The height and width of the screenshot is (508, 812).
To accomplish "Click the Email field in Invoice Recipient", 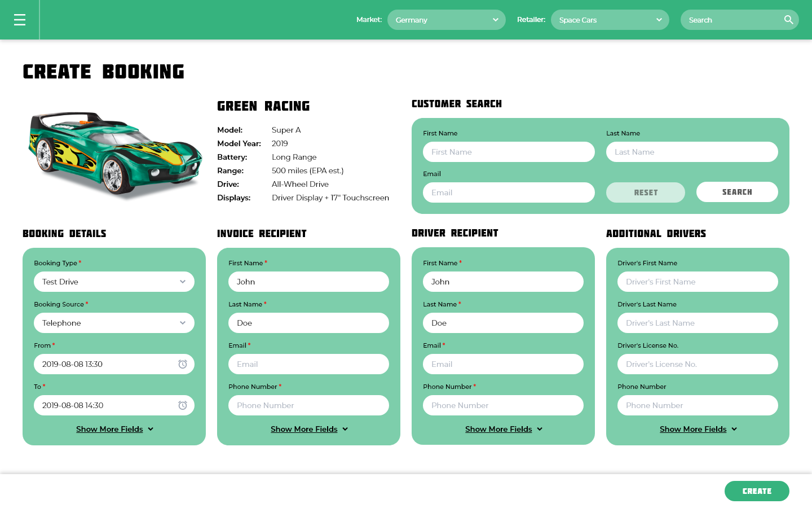I will pyautogui.click(x=308, y=364).
